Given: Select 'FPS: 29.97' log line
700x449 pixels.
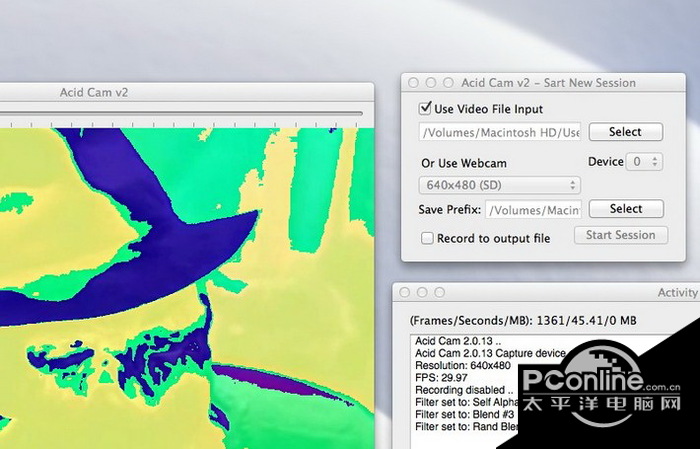Looking at the screenshot, I should point(441,378).
